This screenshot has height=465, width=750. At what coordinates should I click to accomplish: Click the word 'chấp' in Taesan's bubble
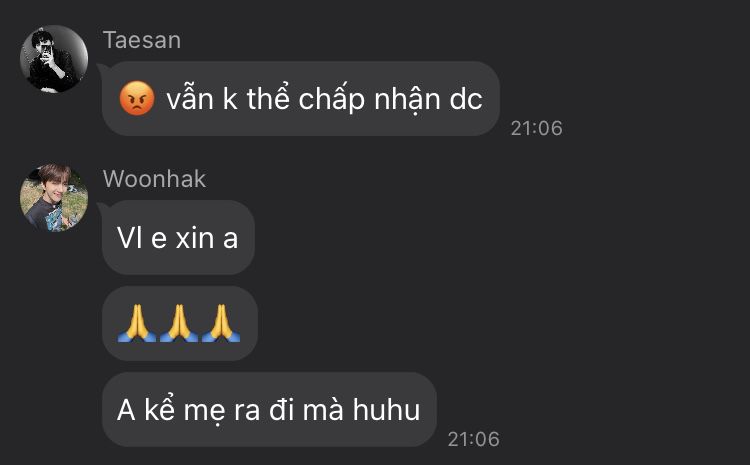tap(331, 100)
